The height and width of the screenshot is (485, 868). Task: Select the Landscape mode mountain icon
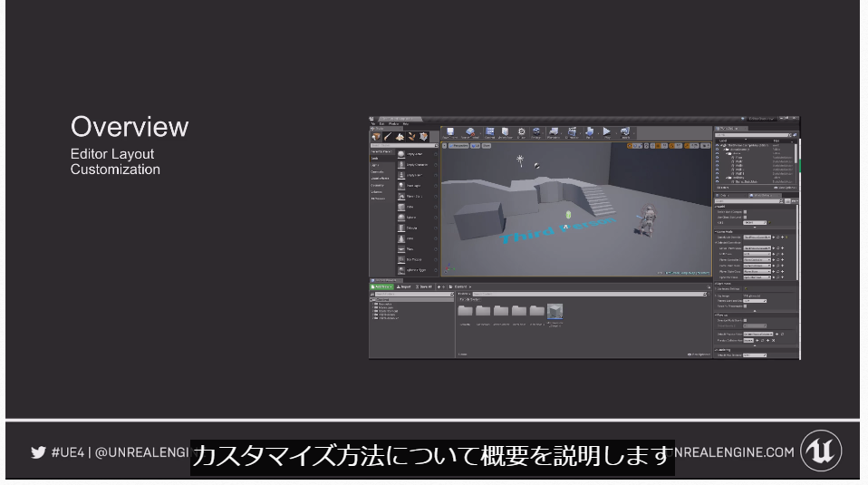400,137
